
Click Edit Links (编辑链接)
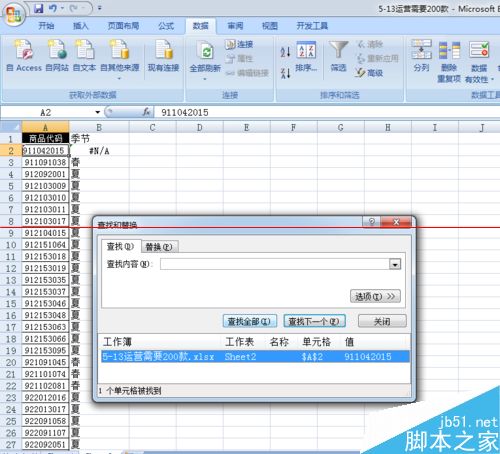(247, 73)
